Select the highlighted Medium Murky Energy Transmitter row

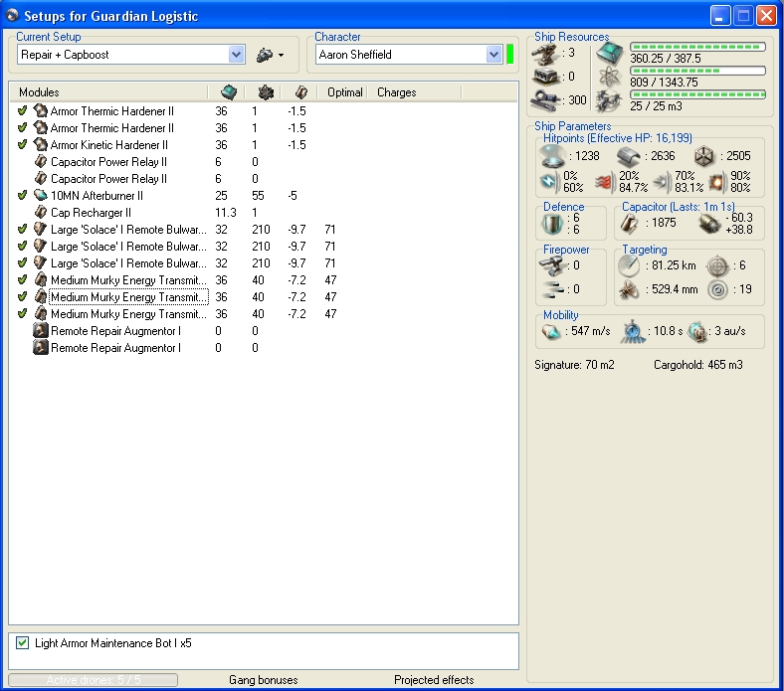263,297
